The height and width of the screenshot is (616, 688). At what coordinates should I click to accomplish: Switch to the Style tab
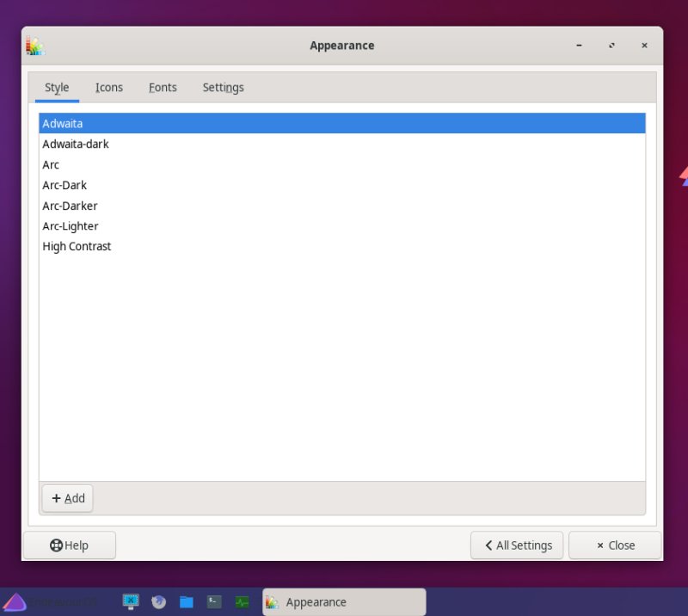click(x=57, y=88)
